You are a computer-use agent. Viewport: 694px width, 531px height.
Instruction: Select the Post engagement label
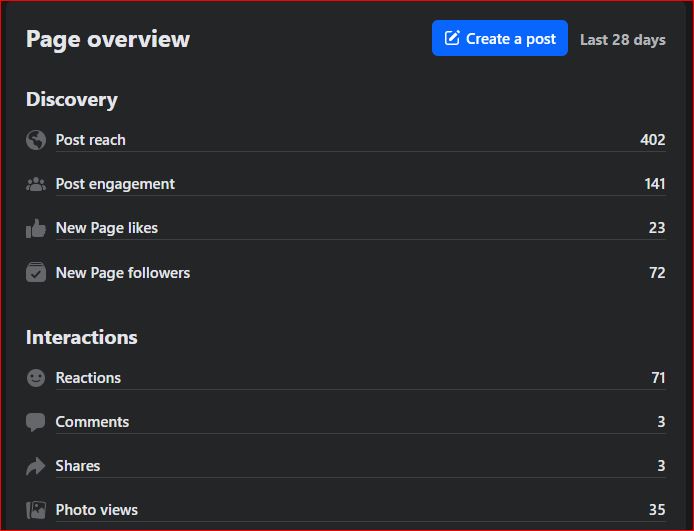[x=115, y=184]
